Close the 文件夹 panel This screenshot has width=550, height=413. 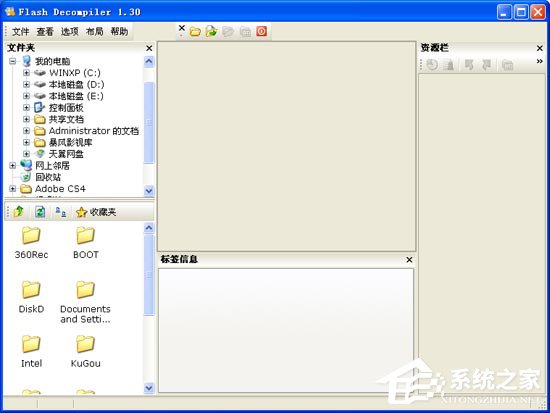click(149, 48)
